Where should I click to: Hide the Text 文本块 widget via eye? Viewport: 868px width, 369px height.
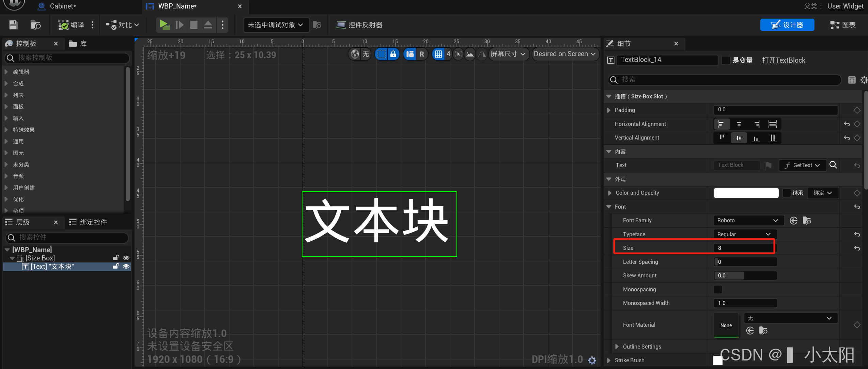[x=126, y=266]
